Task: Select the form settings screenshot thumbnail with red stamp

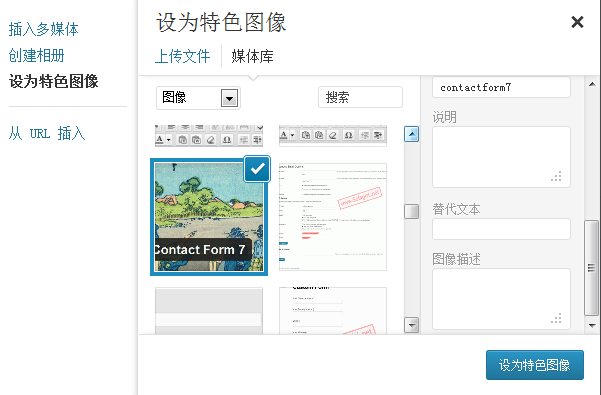Action: (333, 217)
